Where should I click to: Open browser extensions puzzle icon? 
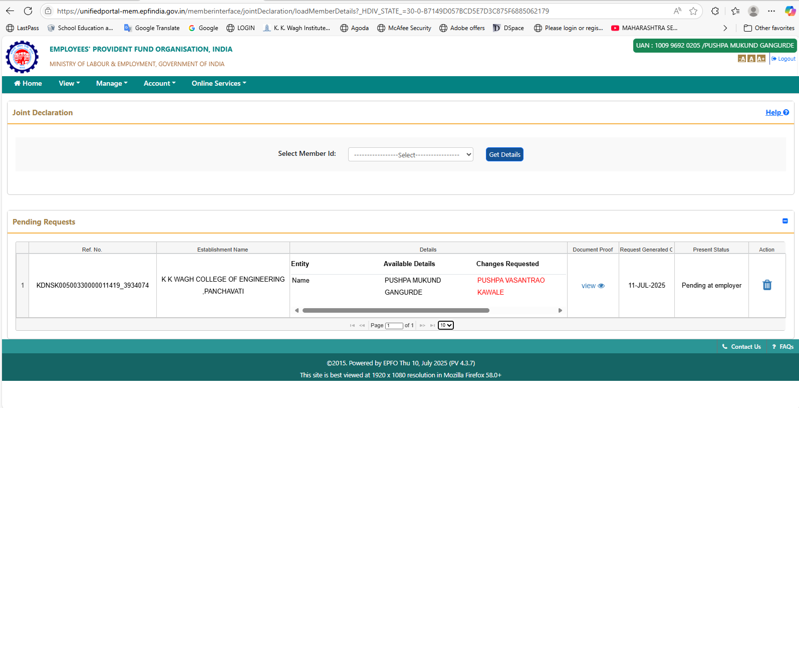point(715,11)
